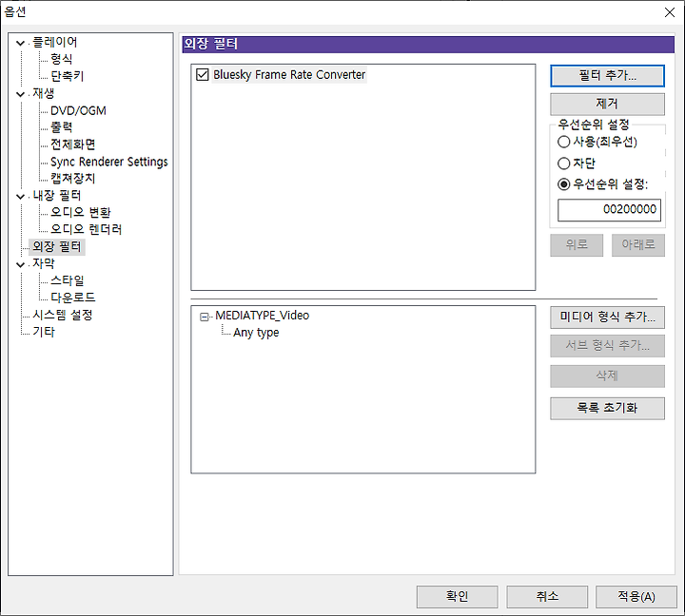Apply changes with 적용(A) button

point(636,596)
